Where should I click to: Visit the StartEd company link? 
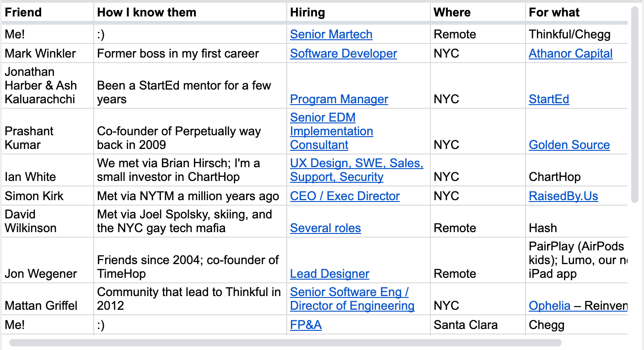click(549, 99)
